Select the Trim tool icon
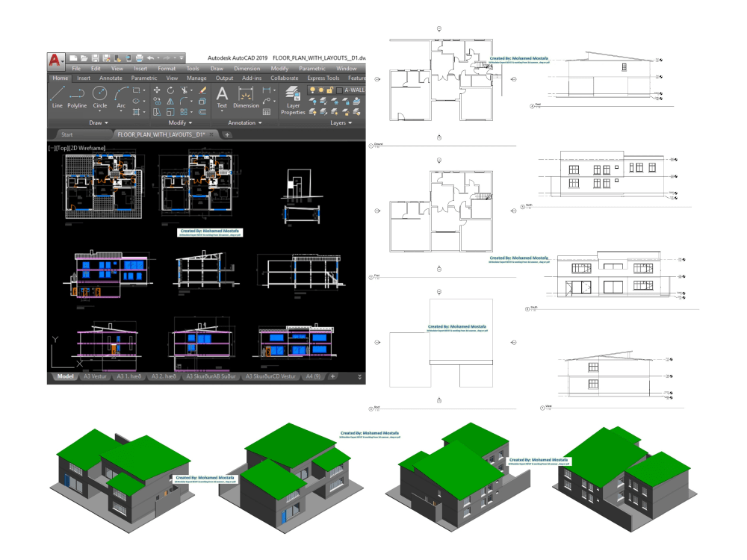 pyautogui.click(x=185, y=90)
